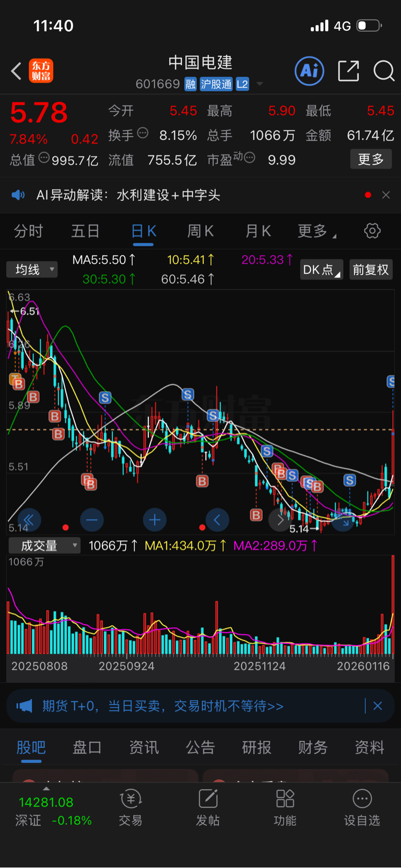Open 资料 tab

click(370, 747)
